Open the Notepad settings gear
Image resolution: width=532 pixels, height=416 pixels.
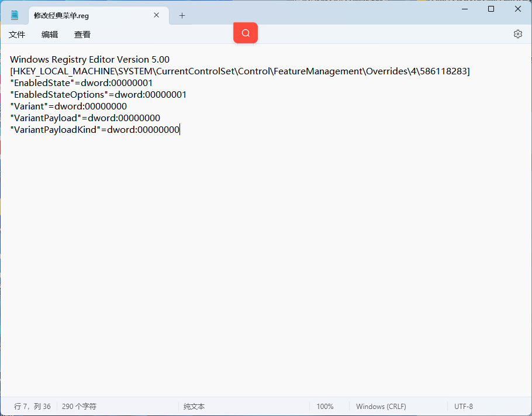[517, 34]
